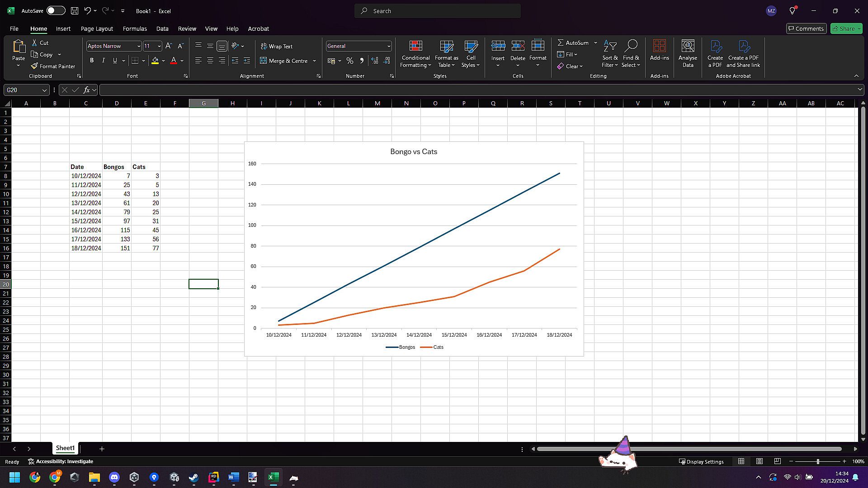Click the Sort & Filter icon

(610, 46)
